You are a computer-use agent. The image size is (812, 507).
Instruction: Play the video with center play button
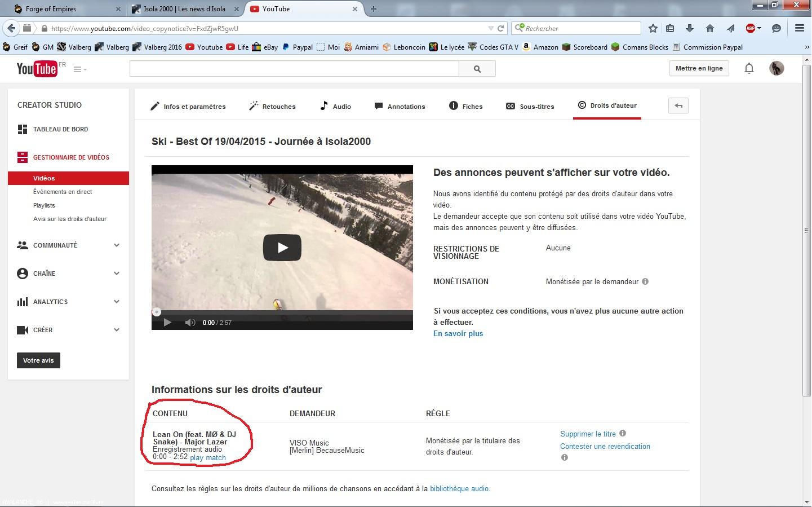click(x=282, y=248)
